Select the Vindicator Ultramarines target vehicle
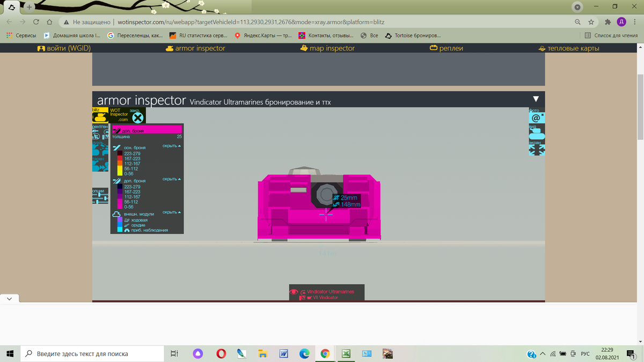Screen dimensions: 644x362 coord(331,292)
